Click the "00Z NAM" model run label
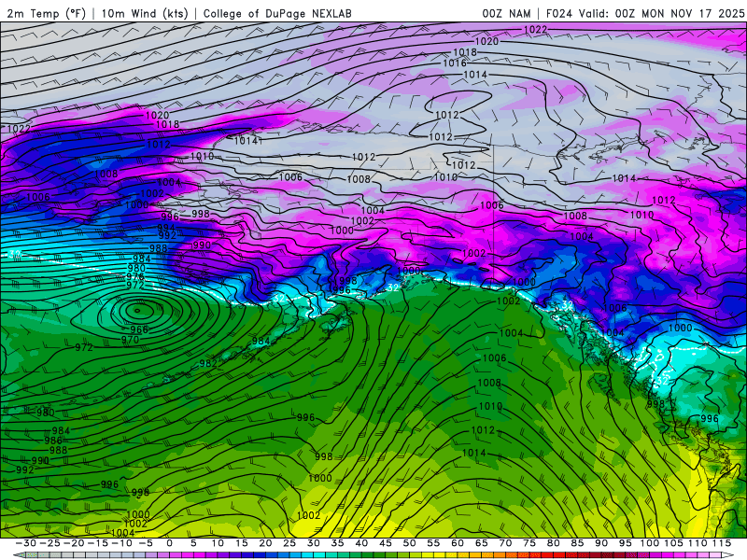Image resolution: width=747 pixels, height=560 pixels. pos(506,13)
